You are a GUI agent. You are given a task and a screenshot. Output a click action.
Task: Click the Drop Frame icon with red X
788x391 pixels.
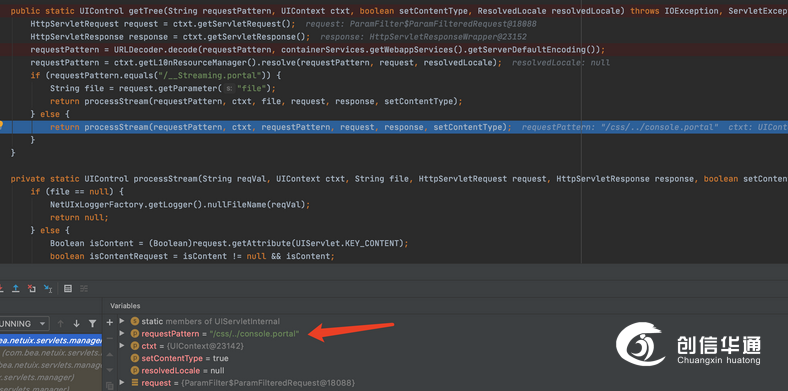(32, 288)
